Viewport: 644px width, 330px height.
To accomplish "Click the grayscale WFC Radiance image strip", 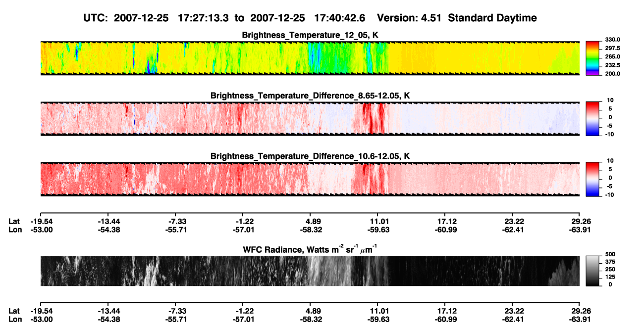I will [310, 271].
